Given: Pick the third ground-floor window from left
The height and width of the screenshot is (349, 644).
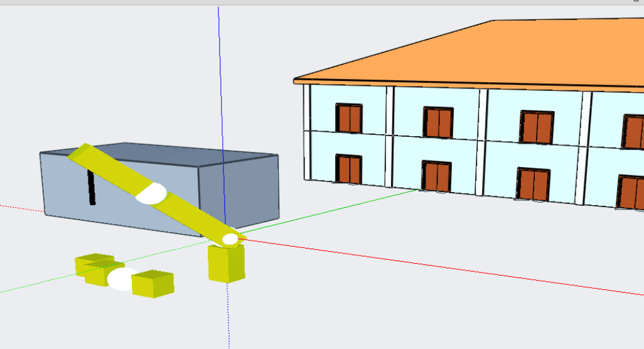Looking at the screenshot, I should (x=534, y=185).
